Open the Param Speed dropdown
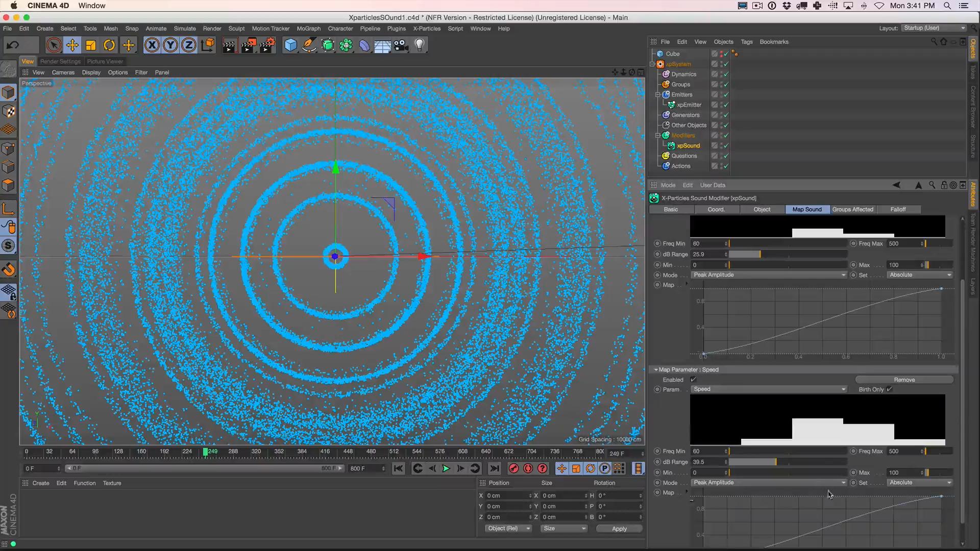This screenshot has height=551, width=980. pyautogui.click(x=769, y=389)
